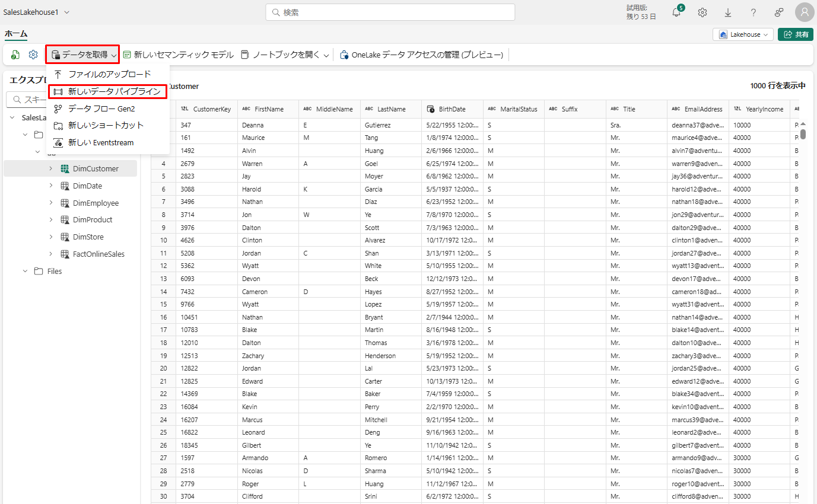Collapse the Files folder chevron
Viewport: 817px width, 504px height.
click(x=26, y=271)
